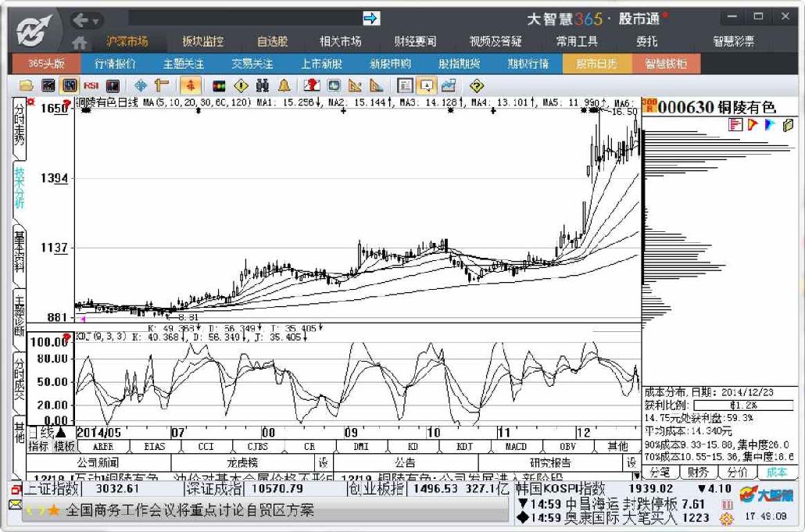
Task: Click the binoculars search icon
Action: tap(263, 86)
